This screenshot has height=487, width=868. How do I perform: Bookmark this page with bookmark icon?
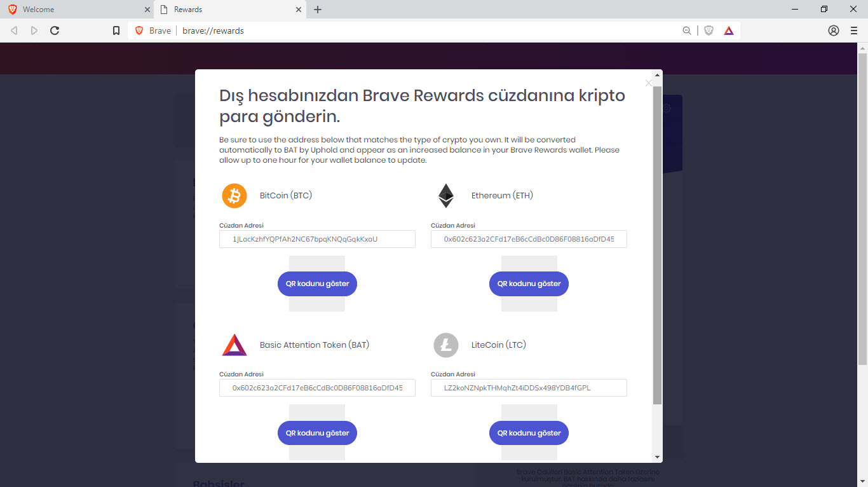(x=116, y=31)
